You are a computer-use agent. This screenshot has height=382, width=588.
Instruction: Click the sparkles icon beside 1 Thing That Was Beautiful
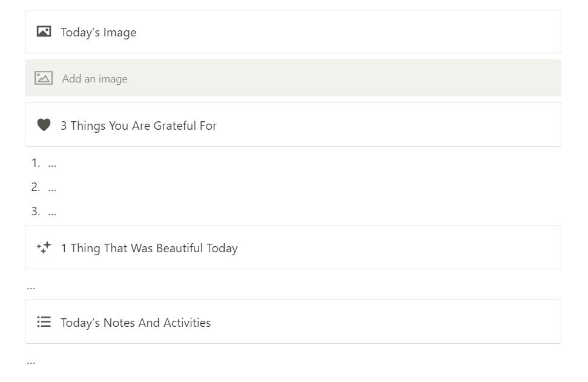tap(44, 247)
